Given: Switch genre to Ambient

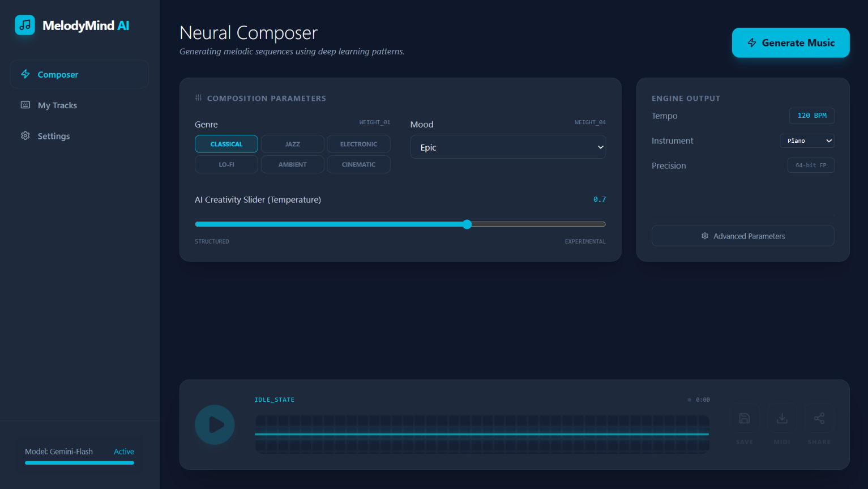Looking at the screenshot, I should click(293, 164).
